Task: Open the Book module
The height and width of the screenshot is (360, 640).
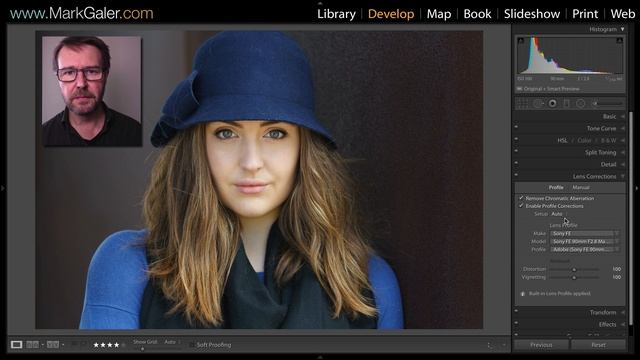Action: [x=477, y=14]
